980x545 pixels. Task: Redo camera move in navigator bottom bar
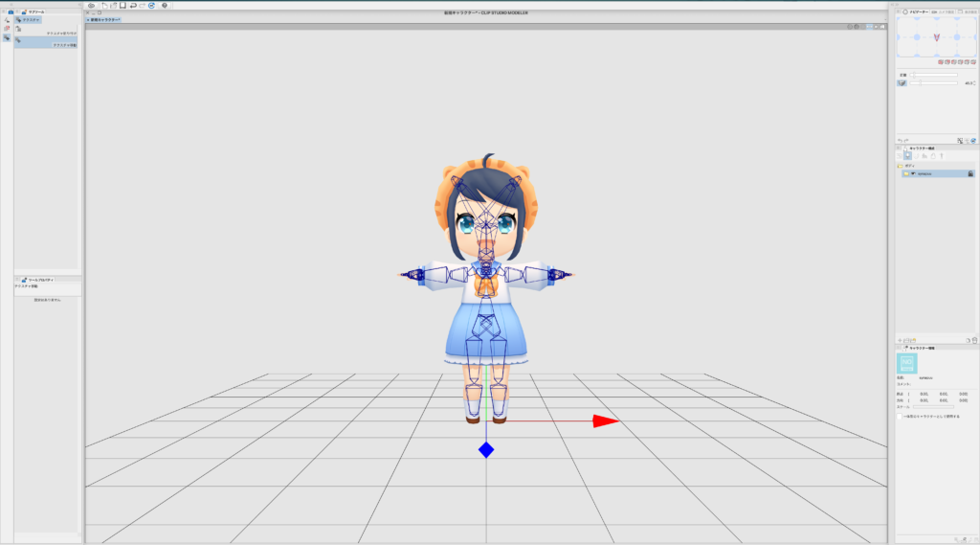[x=906, y=141]
